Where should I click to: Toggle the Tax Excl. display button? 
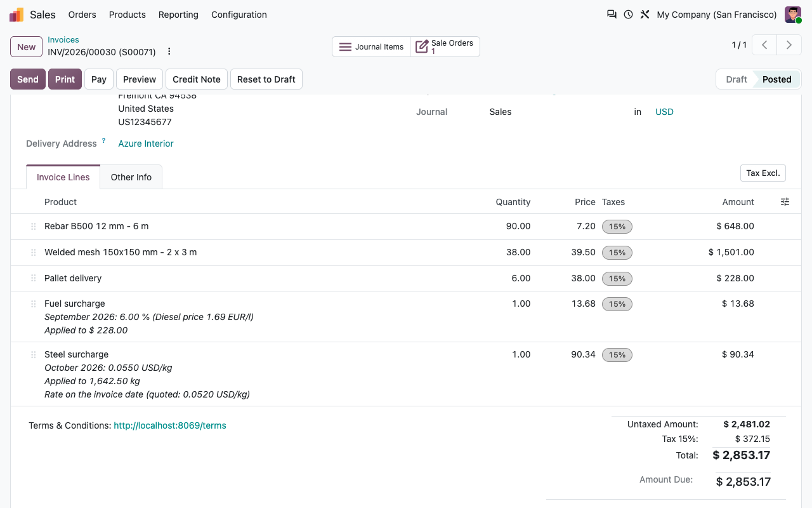coord(763,173)
